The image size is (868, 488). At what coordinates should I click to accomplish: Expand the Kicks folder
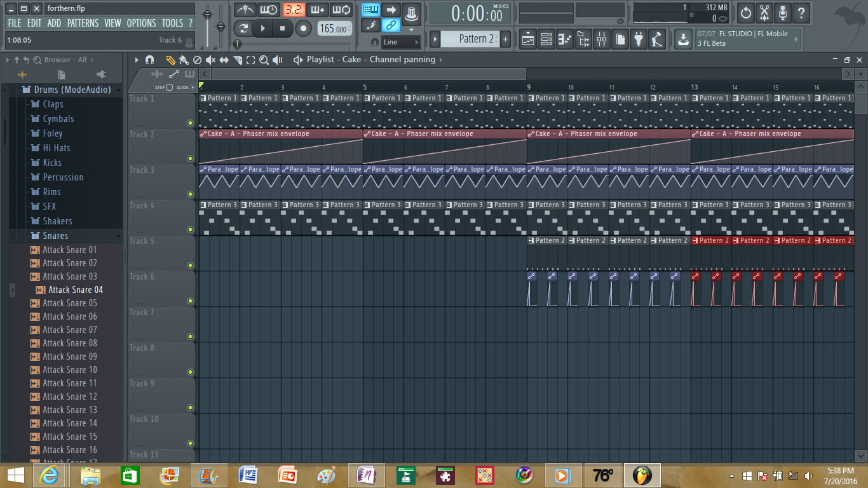click(52, 163)
